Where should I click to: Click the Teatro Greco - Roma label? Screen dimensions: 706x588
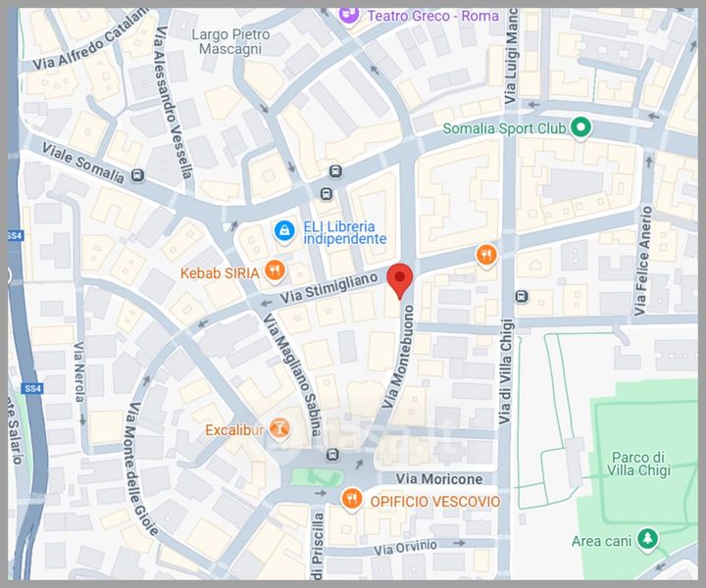[x=433, y=17]
